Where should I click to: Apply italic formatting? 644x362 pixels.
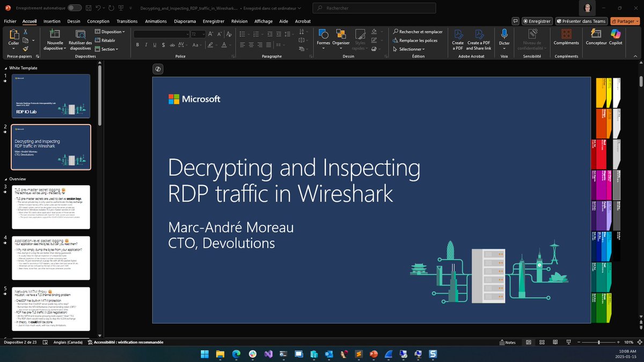(x=147, y=45)
